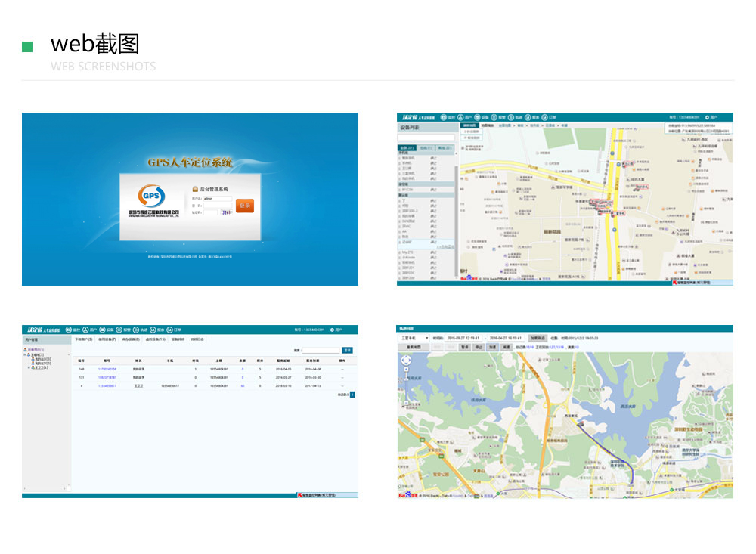
Task: Switch the playback map to satellite view
Action: [414, 347]
